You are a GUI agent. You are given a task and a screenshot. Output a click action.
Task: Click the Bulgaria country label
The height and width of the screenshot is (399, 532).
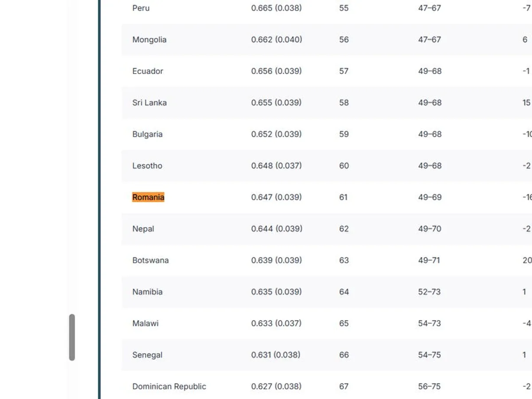[x=147, y=134]
